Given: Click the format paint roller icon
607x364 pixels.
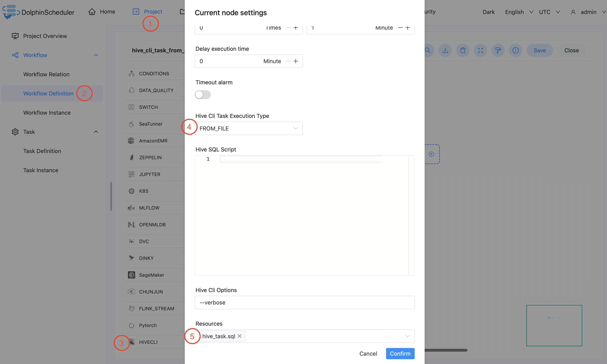Looking at the screenshot, I should [x=498, y=51].
